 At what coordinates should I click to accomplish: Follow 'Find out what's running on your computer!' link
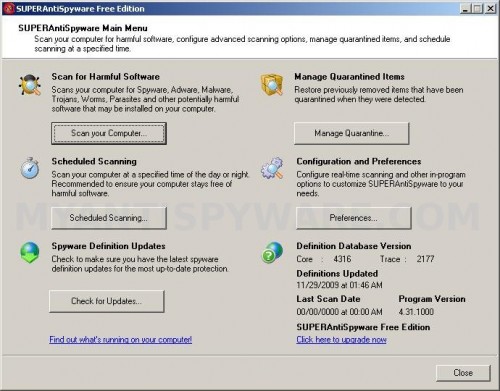tap(121, 340)
